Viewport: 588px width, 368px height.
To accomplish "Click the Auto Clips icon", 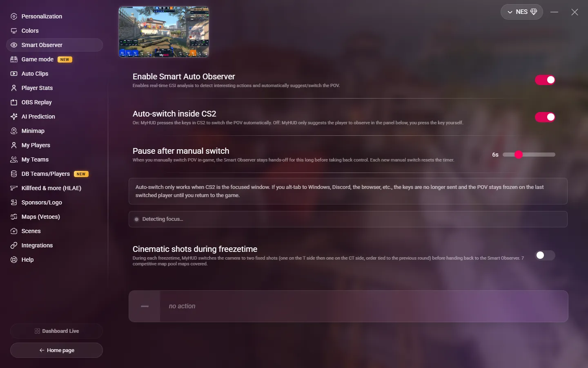I will coord(14,74).
